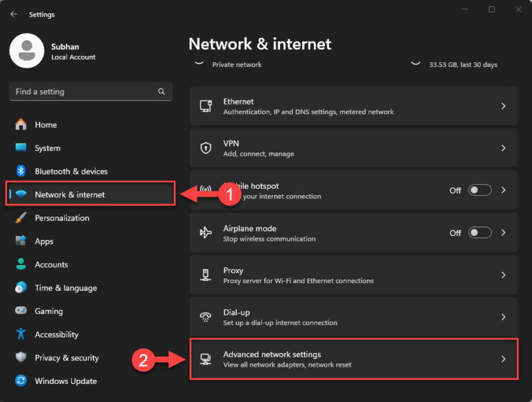Go to Apps settings
Image resolution: width=532 pixels, height=402 pixels.
[x=91, y=241]
